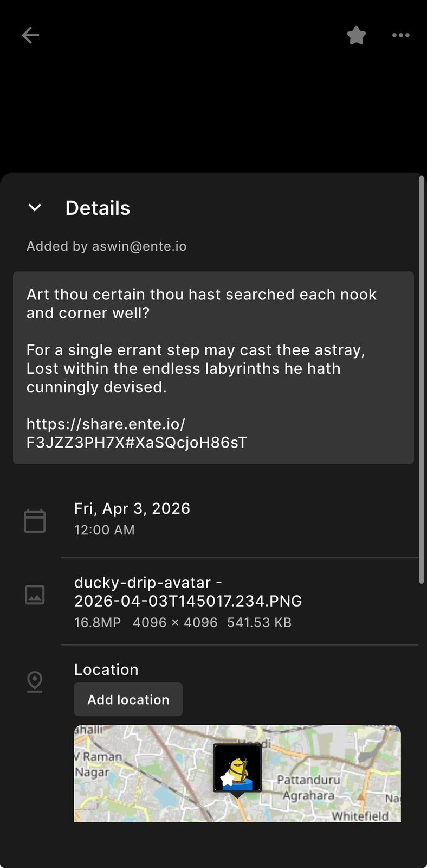The width and height of the screenshot is (427, 868).
Task: Edit the photo caption text box
Action: click(214, 368)
